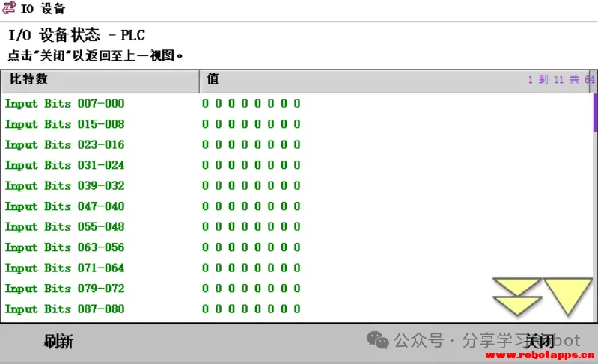Click value cell of Input Bits 039-032
Image resolution: width=598 pixels, height=364 pixels.
[x=251, y=185]
